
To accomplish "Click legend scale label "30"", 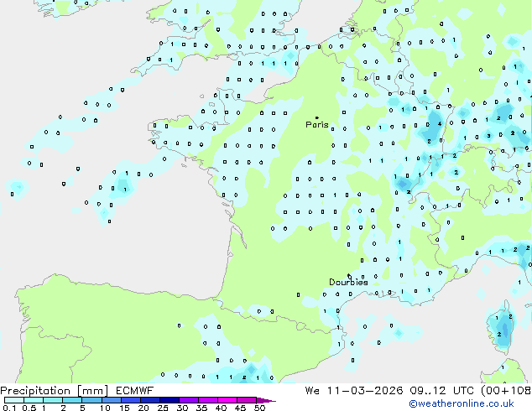I will [x=182, y=408].
